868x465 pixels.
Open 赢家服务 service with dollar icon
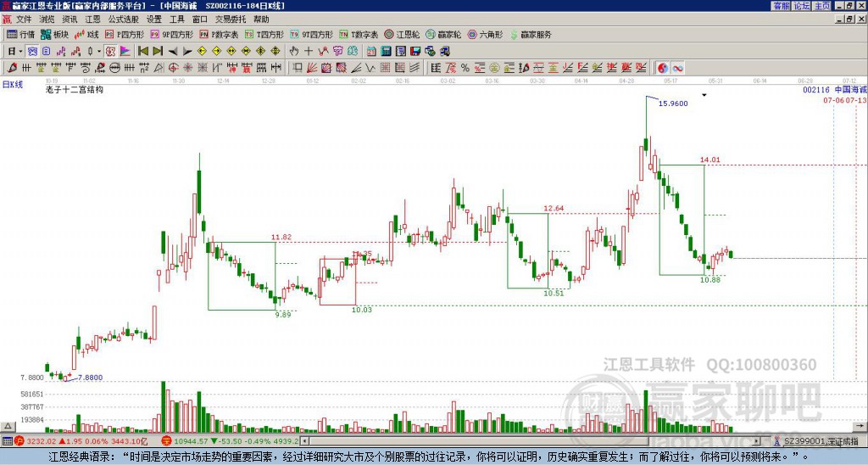point(531,34)
